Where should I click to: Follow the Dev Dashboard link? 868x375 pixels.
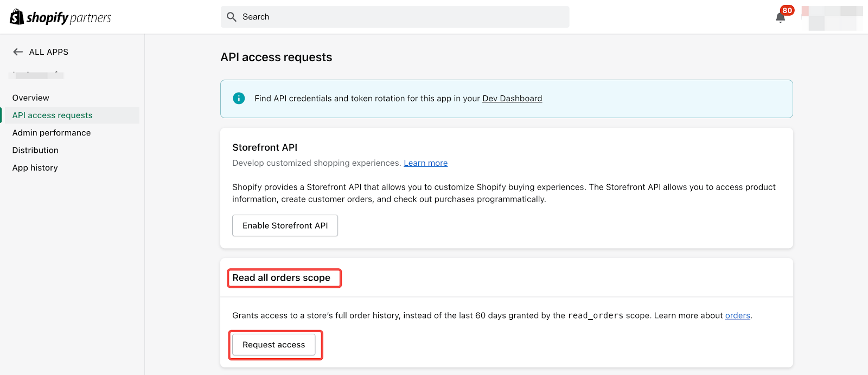pyautogui.click(x=512, y=99)
